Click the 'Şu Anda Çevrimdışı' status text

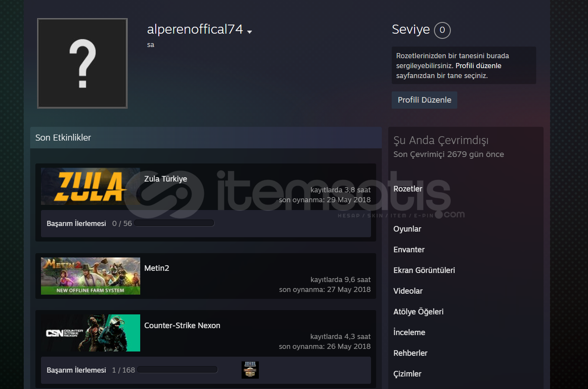(x=441, y=141)
